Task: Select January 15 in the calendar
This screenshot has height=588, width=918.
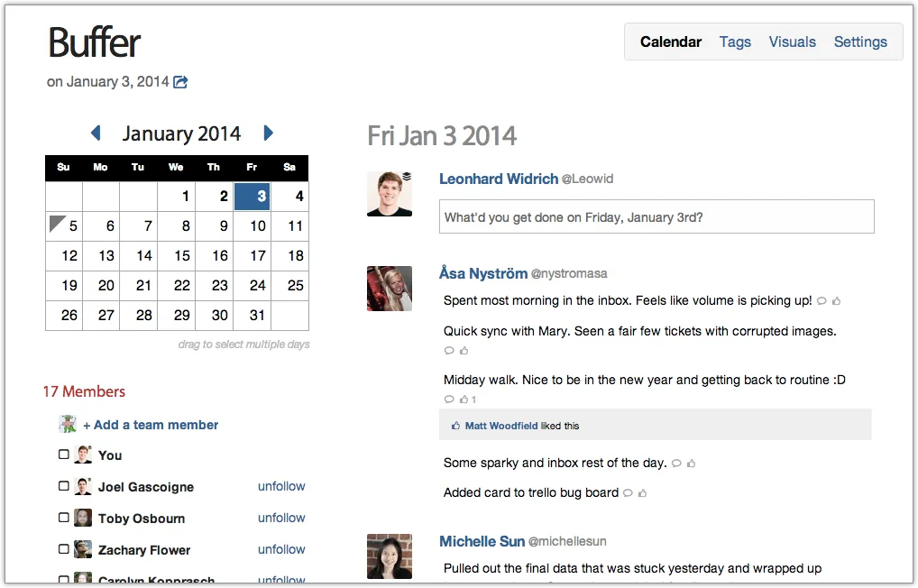Action: click(176, 256)
